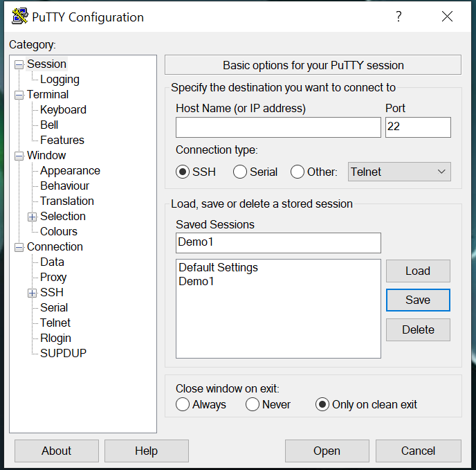Expand the Selection tree node
The image size is (476, 470).
(33, 217)
